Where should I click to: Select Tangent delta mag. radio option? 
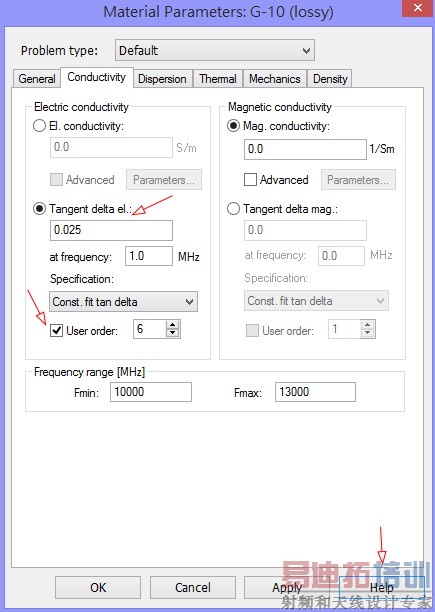click(x=233, y=209)
